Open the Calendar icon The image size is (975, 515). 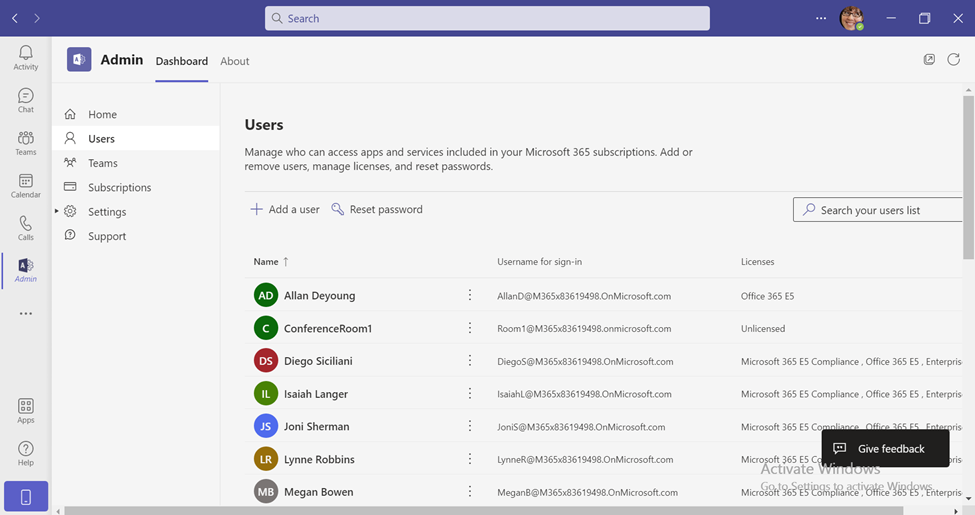click(x=25, y=186)
